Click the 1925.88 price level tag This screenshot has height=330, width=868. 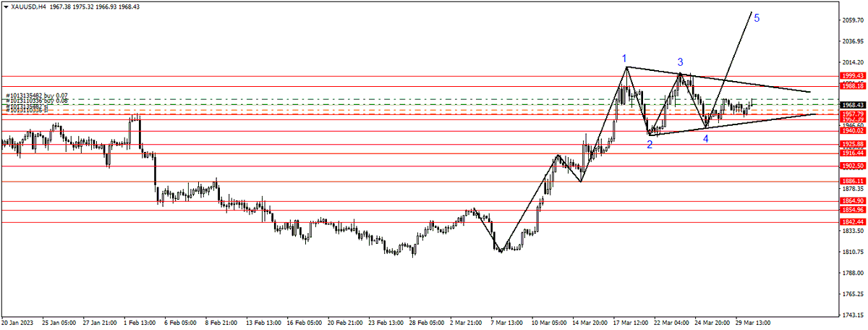tap(853, 144)
